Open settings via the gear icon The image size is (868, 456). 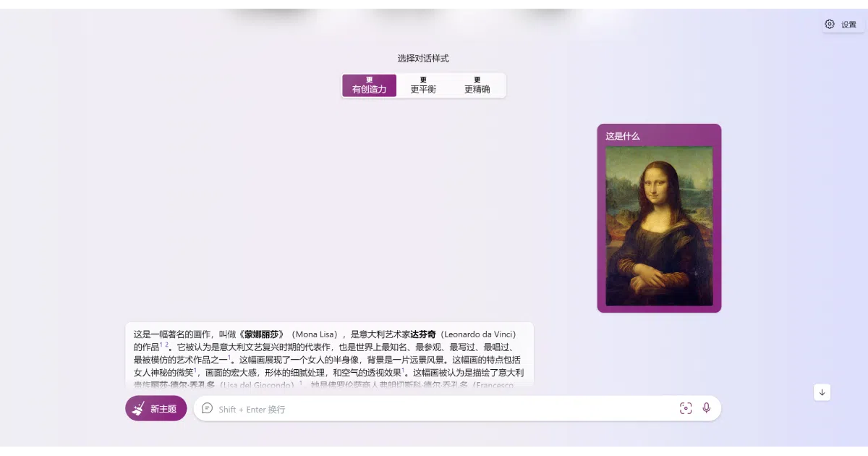pyautogui.click(x=830, y=24)
